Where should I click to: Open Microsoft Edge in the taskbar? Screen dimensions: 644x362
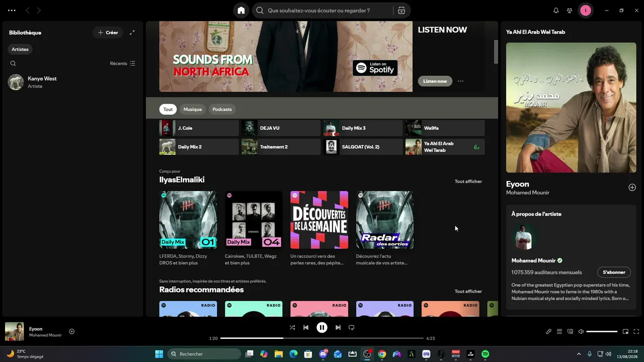click(293, 354)
